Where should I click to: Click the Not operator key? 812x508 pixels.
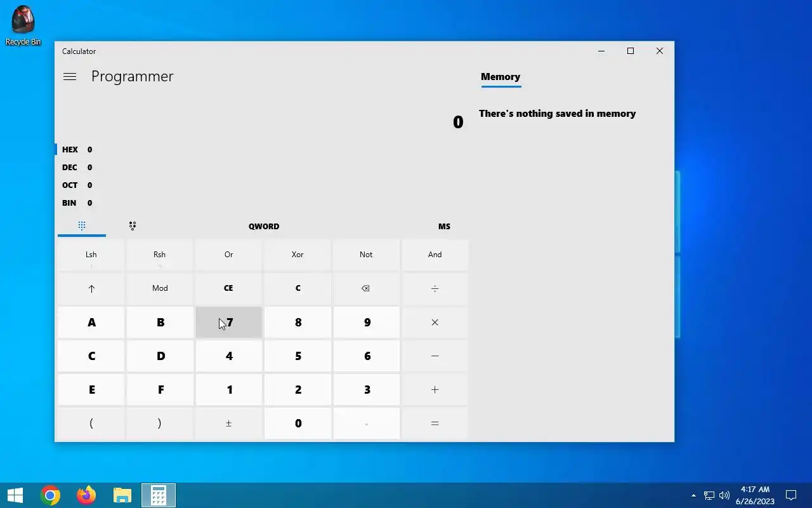pyautogui.click(x=366, y=255)
